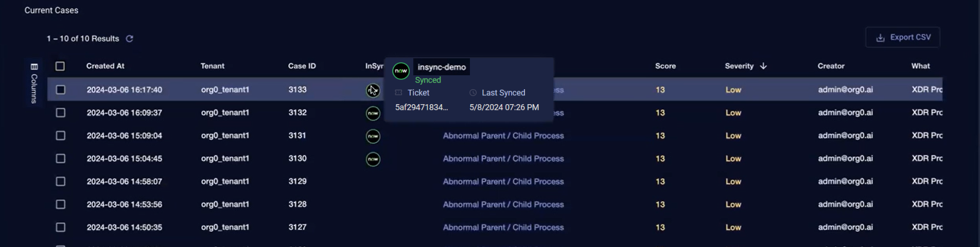Open ticket 5af29471834 in the sync popup

click(421, 107)
